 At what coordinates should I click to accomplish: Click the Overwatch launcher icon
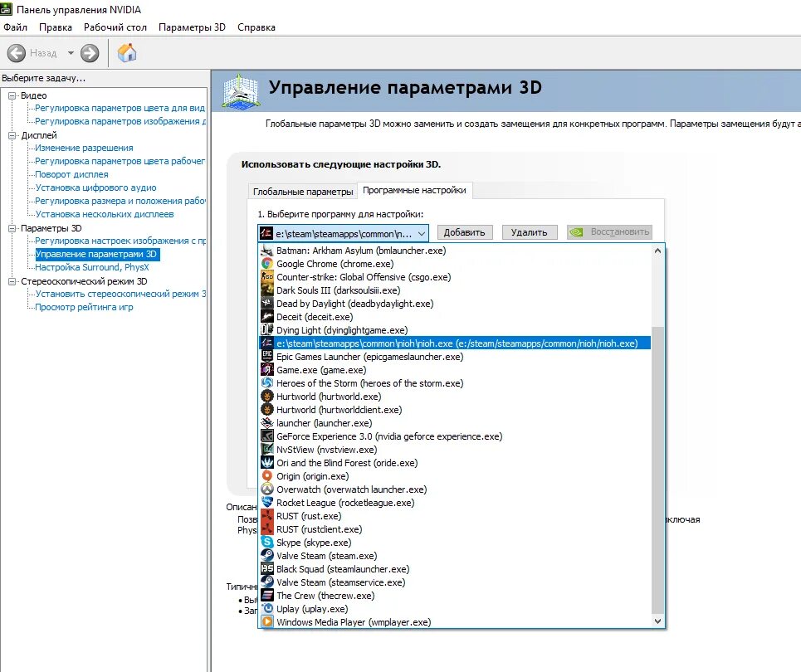266,489
